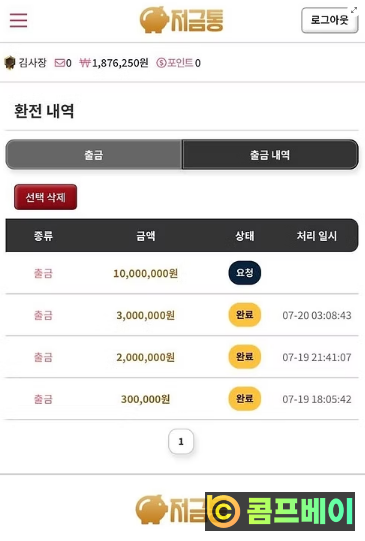Click the 선택 삭제 button
The width and height of the screenshot is (365, 541).
click(x=46, y=197)
